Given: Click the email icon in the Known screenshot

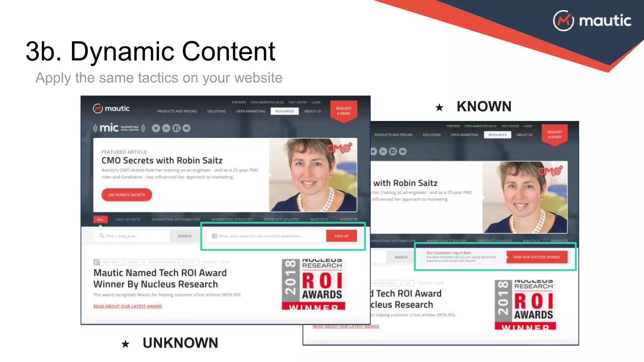Looking at the screenshot, I should [403, 151].
